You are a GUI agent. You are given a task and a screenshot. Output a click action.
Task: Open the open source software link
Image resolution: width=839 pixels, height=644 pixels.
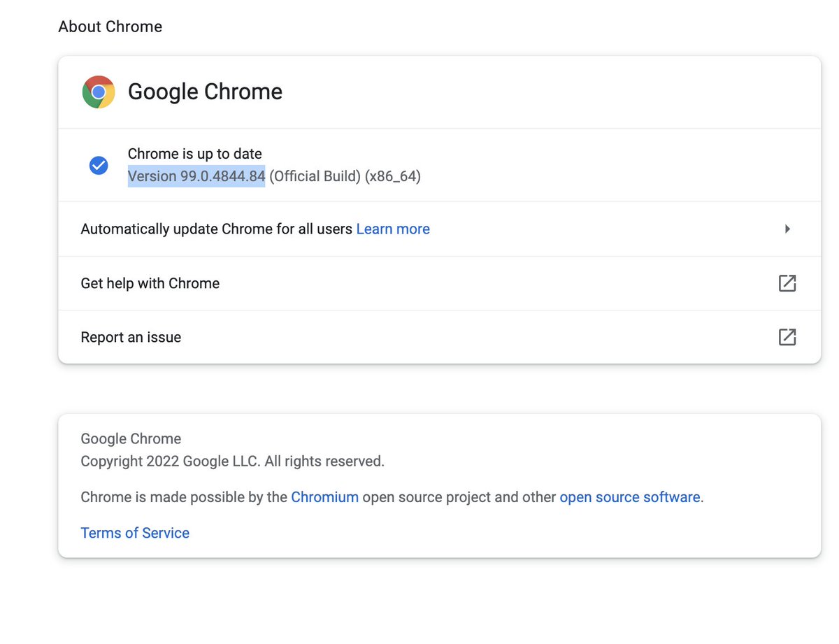pyautogui.click(x=630, y=497)
